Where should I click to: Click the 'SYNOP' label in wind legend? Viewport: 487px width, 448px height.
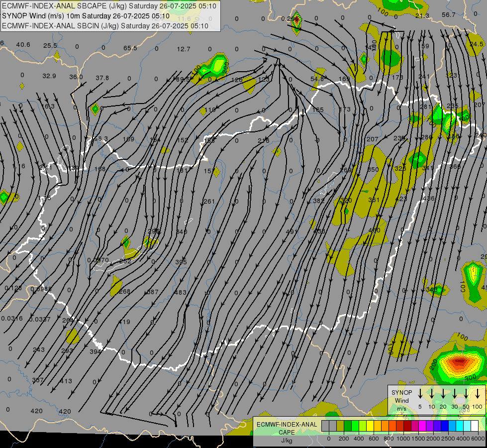point(401,393)
